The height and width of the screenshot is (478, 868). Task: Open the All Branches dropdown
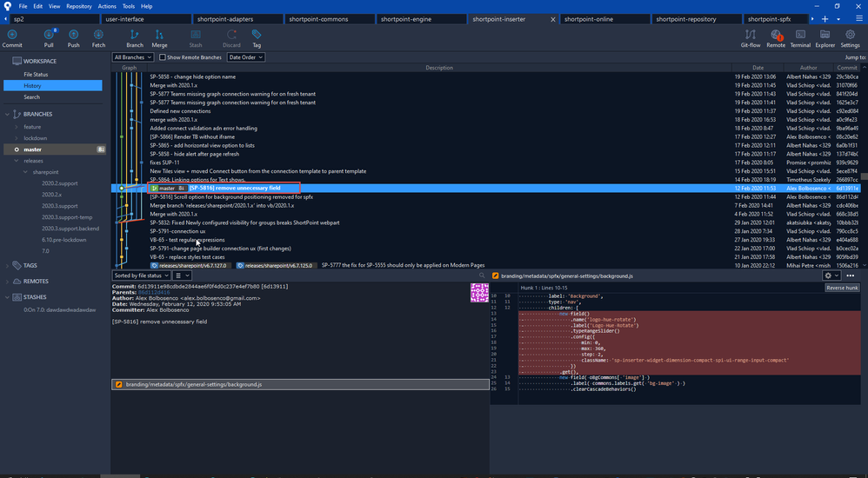[132, 57]
